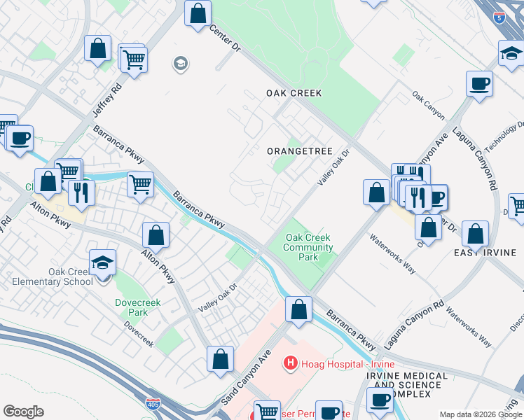Click the Technology Dr street label
The image size is (524, 420).
point(504,137)
